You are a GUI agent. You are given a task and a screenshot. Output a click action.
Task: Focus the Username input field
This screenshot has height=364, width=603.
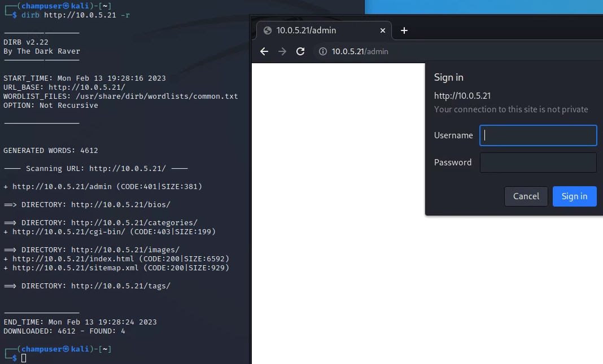tap(538, 135)
